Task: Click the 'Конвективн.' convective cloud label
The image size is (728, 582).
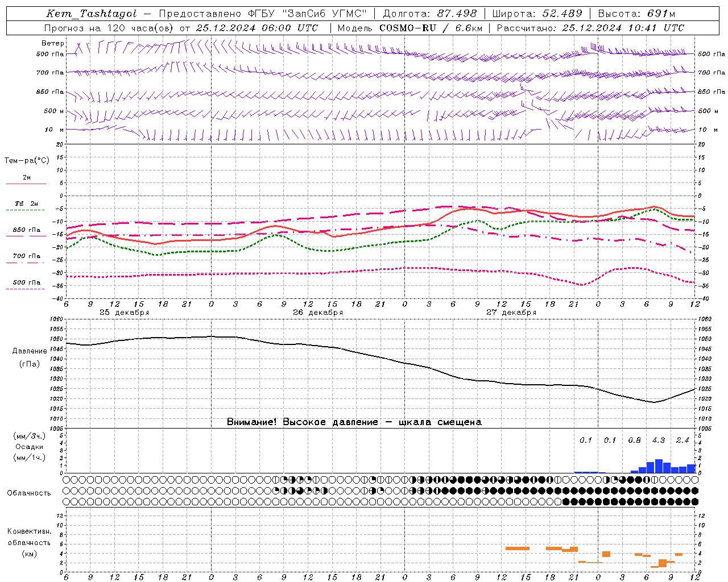Action: coord(29,531)
